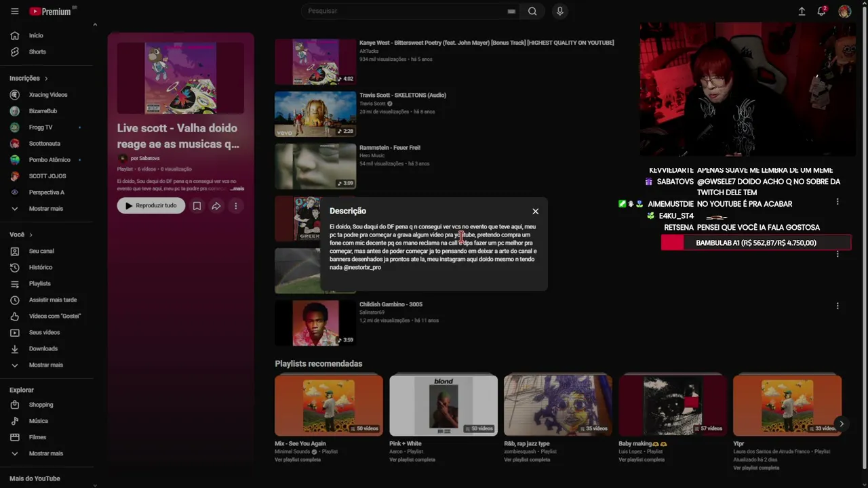This screenshot has height=488, width=868.
Task: Play Childish Gambino 3005 thumbnail
Action: [315, 323]
